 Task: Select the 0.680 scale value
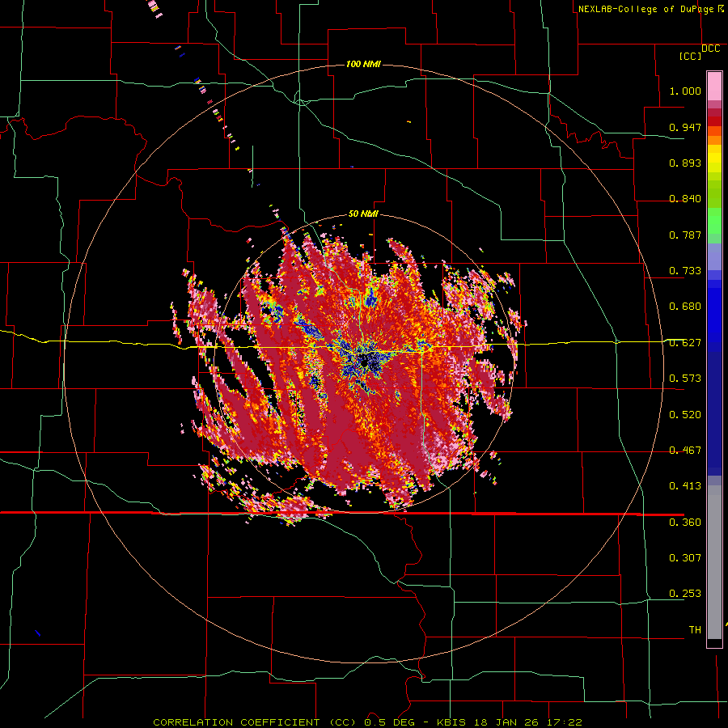coord(685,307)
